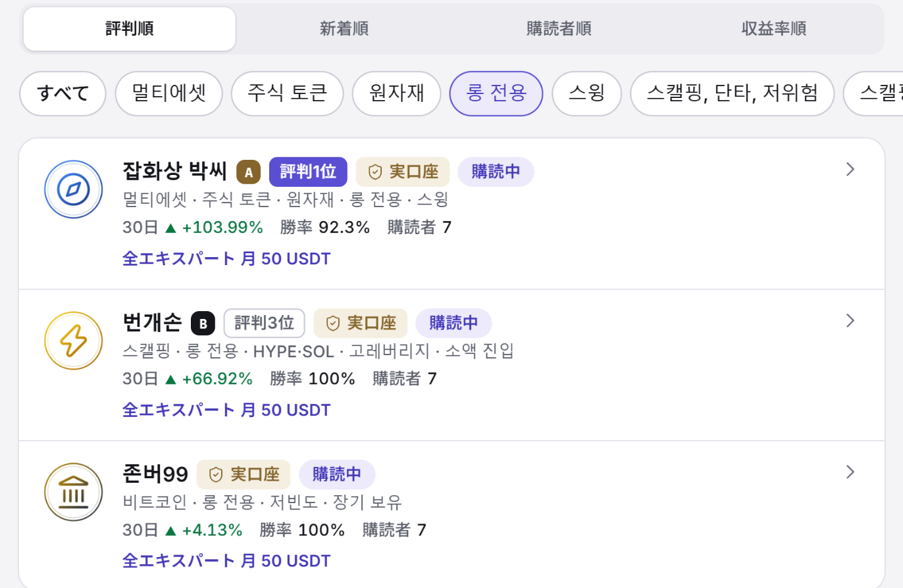The height and width of the screenshot is (588, 903).
Task: Click the lightning bolt avatar of 번개손
Action: tap(73, 341)
